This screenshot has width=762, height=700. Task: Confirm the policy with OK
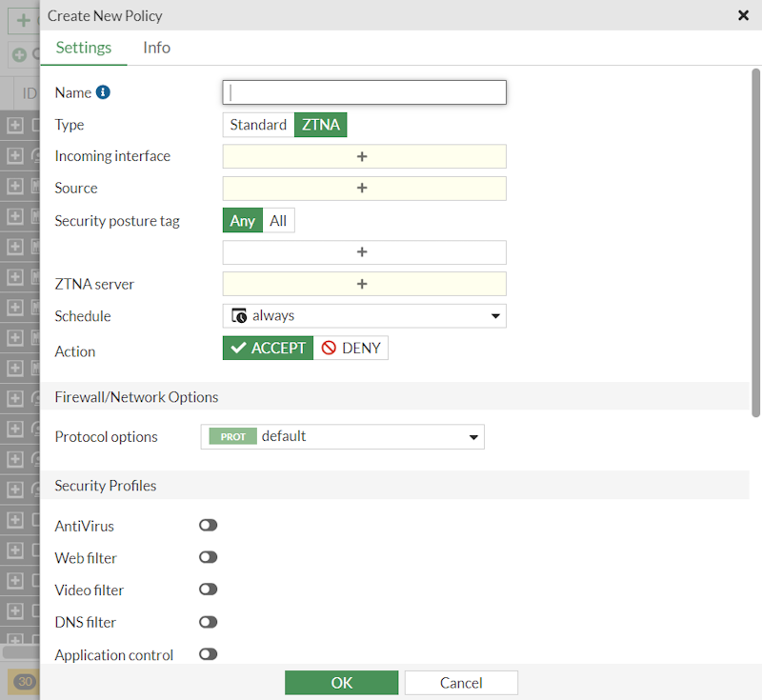pos(341,682)
